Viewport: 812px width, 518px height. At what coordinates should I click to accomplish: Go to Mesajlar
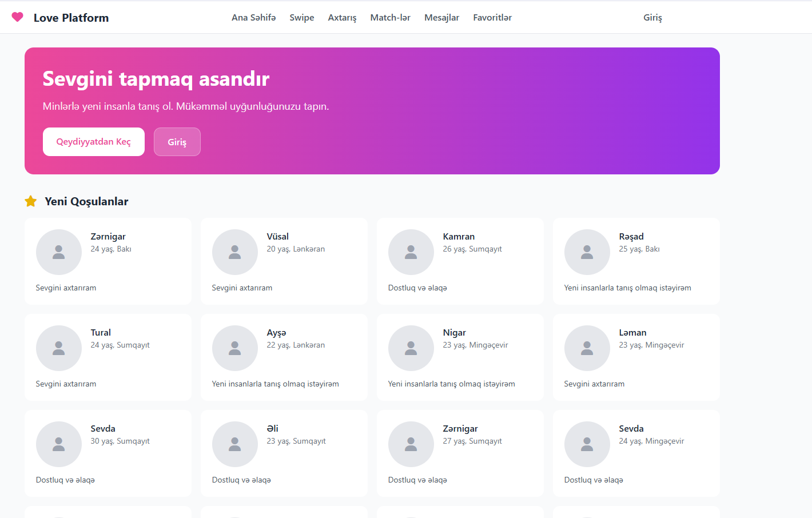pyautogui.click(x=441, y=17)
